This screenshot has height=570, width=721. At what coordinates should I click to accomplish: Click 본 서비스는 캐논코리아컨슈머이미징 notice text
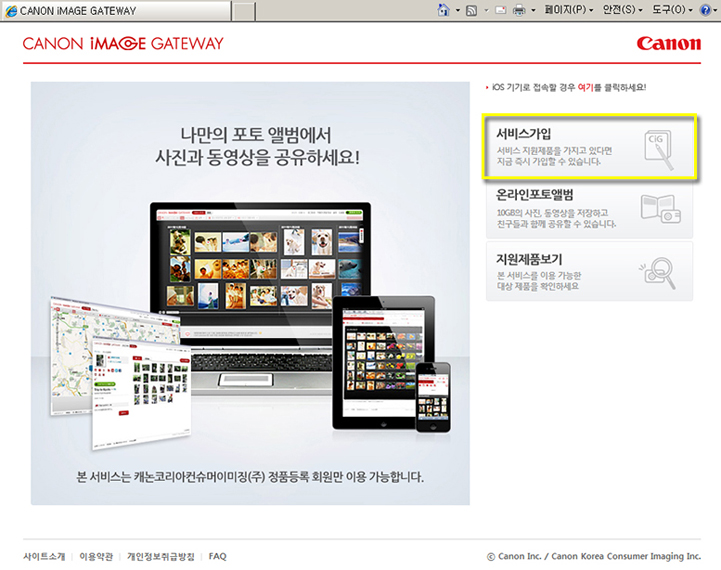[x=250, y=477]
